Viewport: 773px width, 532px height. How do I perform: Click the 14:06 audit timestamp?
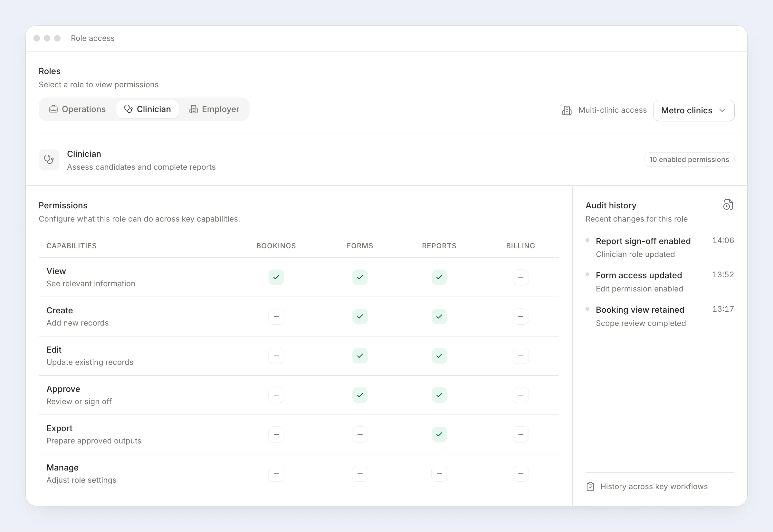(x=723, y=241)
